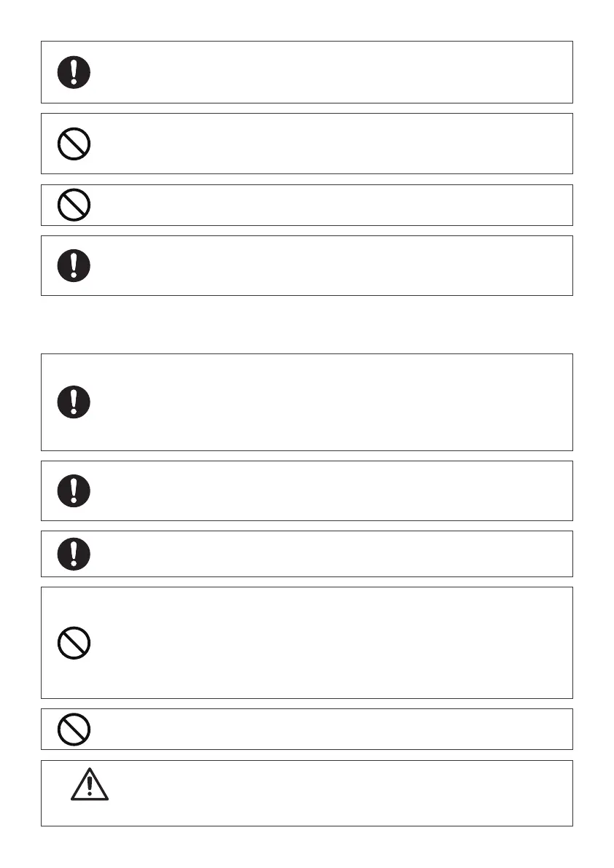
Task: Select the exclamation icon in the tallest exclamation box
Action: 74,402
